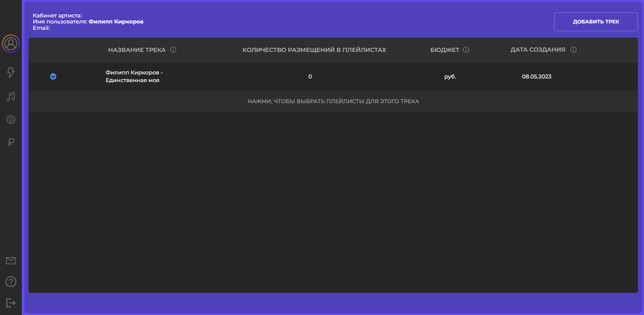
Task: Open the ruble balance icon
Action: tap(11, 142)
